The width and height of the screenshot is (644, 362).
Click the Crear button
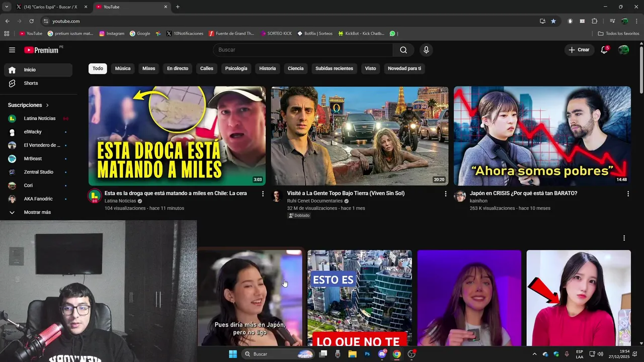[x=579, y=50]
